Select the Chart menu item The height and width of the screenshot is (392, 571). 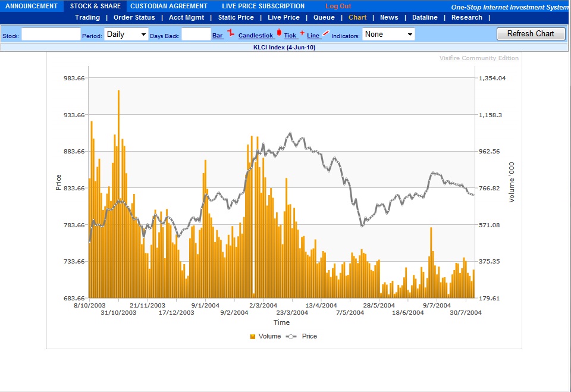(357, 17)
